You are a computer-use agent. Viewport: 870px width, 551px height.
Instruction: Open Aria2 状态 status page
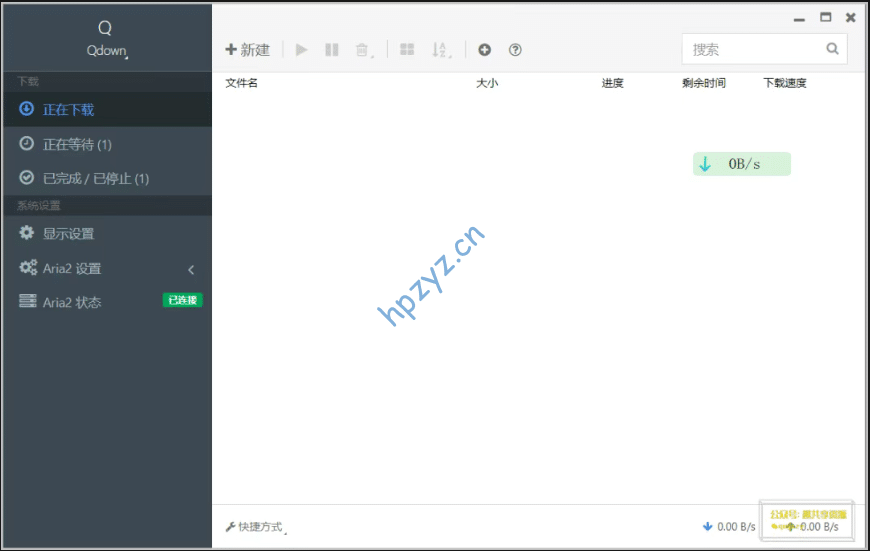pyautogui.click(x=72, y=303)
